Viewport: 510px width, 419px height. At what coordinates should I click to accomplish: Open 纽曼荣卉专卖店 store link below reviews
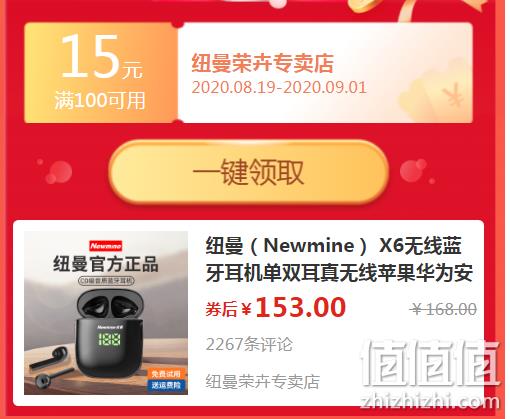coord(263,382)
